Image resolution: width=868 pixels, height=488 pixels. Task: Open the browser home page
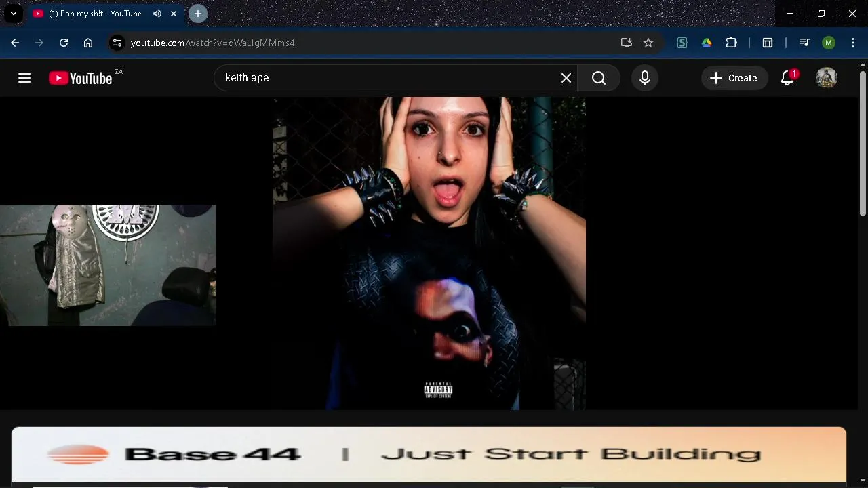pyautogui.click(x=88, y=43)
